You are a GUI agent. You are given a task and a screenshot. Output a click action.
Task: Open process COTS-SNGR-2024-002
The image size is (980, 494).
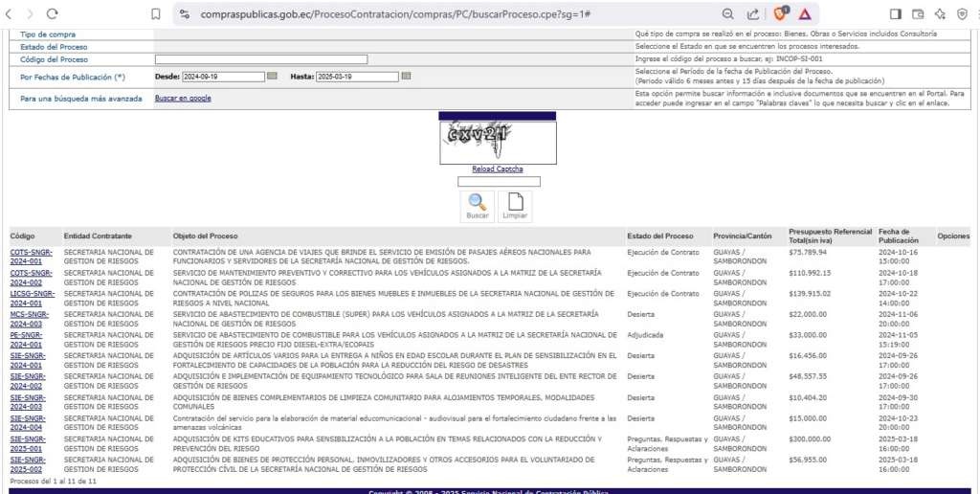(32, 278)
